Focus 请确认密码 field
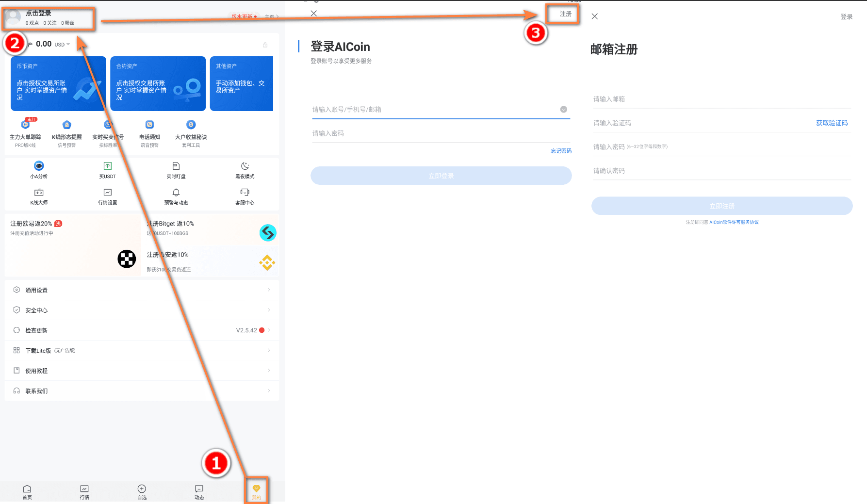Viewport: 867px width, 504px height. [722, 171]
